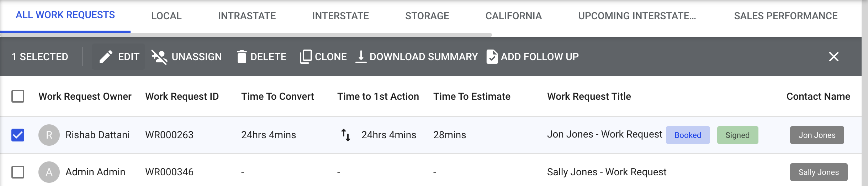Open the Sally Jones contact chip
Viewport: 868px width, 186px height.
[819, 172]
